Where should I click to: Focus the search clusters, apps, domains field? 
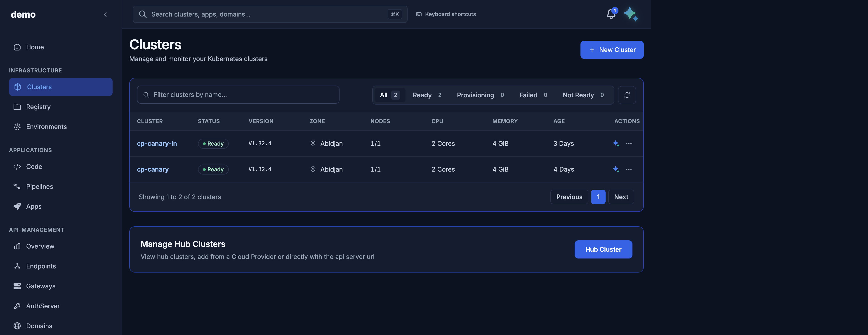click(x=270, y=14)
